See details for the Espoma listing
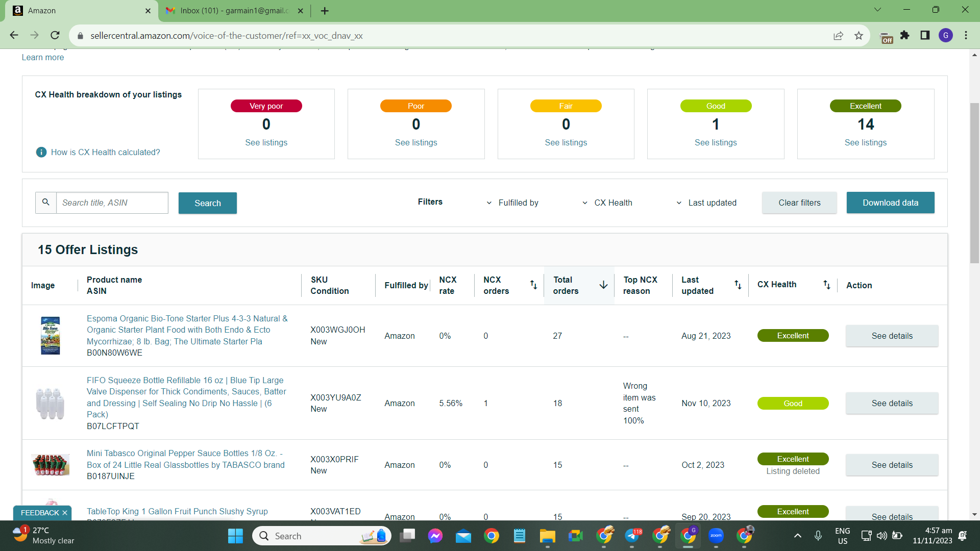Screen dimensions: 980x551 point(892,336)
